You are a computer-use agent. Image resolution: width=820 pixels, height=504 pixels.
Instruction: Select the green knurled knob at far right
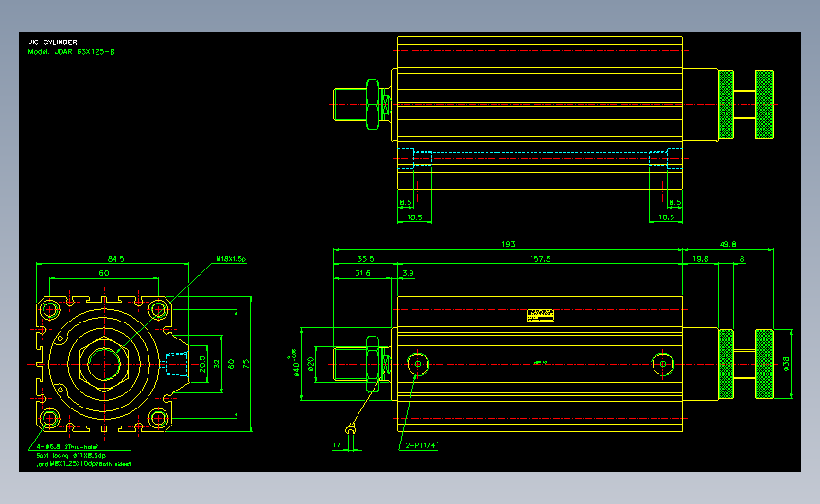764,364
